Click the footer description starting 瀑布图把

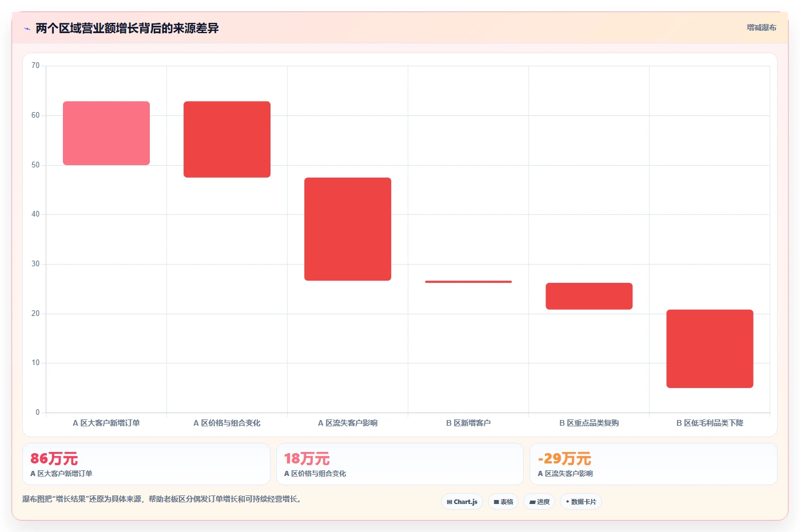pos(162,499)
